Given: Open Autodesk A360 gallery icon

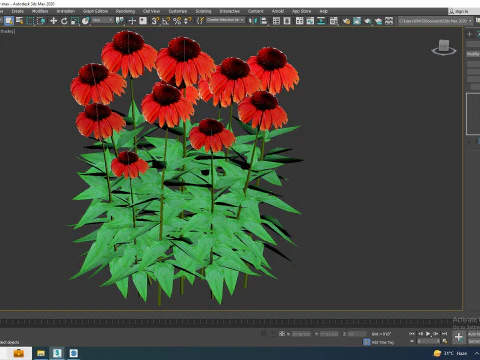Looking at the screenshot, I should coord(389,21).
